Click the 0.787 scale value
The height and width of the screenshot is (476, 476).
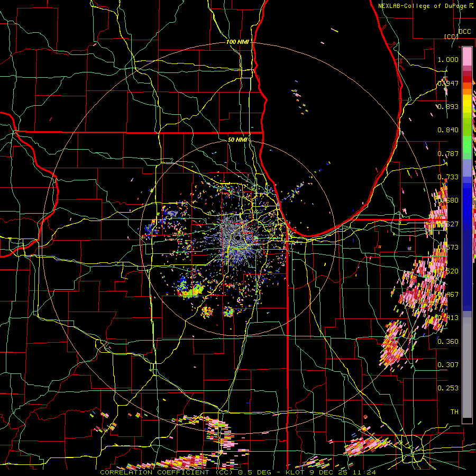(448, 153)
